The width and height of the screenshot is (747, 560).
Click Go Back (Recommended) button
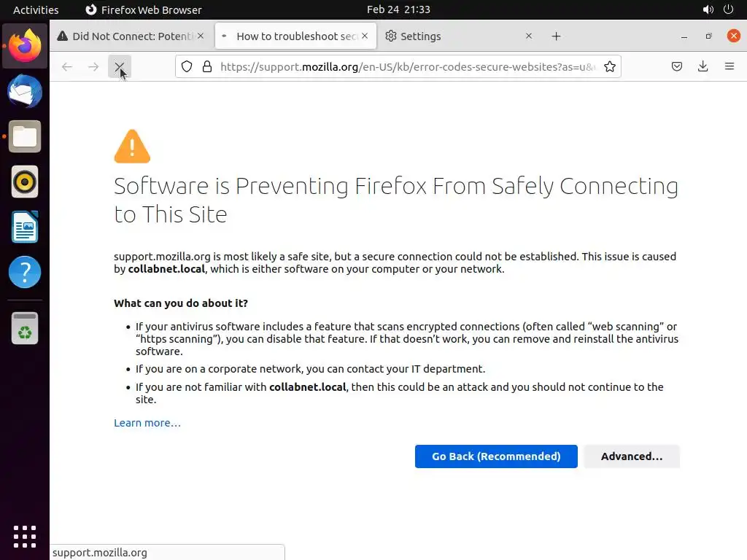point(496,456)
